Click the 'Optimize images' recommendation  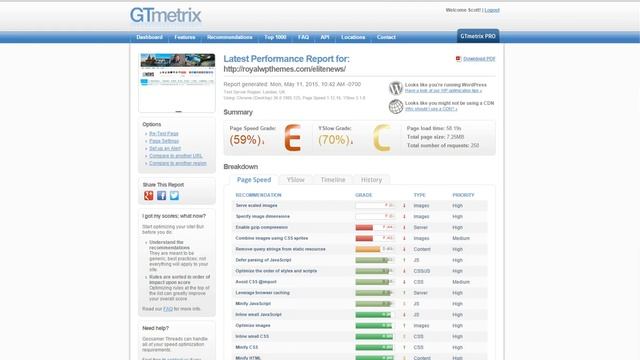click(x=253, y=326)
